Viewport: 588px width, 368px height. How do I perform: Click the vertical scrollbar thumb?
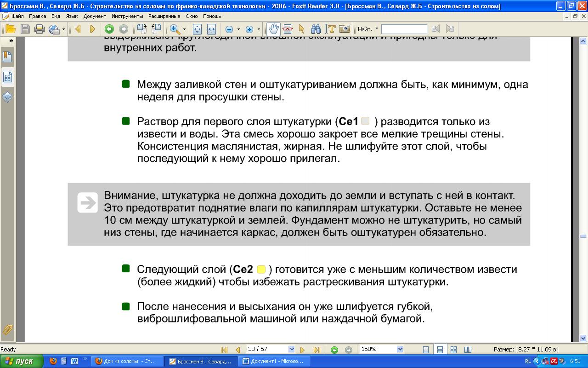click(583, 236)
